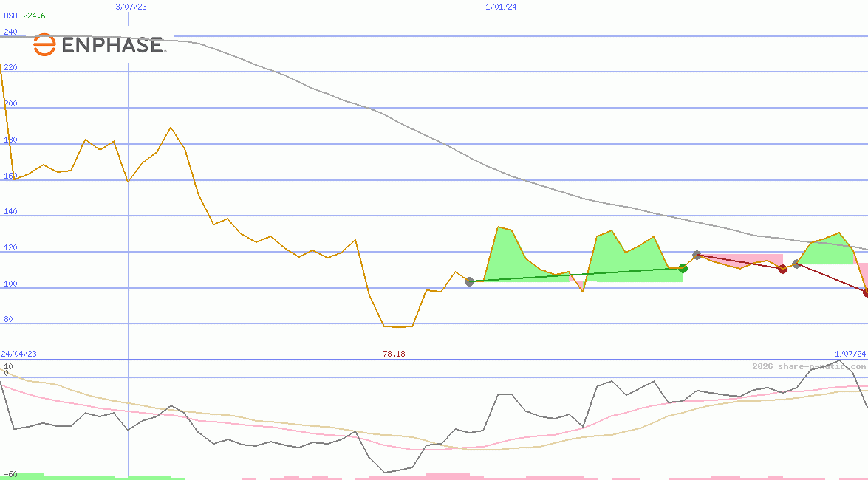
Task: Select the first gray trade entry marker
Action: point(469,281)
